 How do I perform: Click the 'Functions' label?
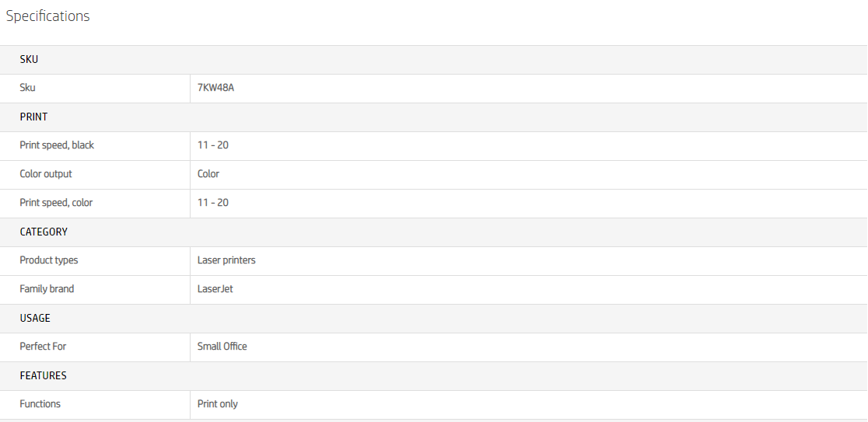[40, 404]
